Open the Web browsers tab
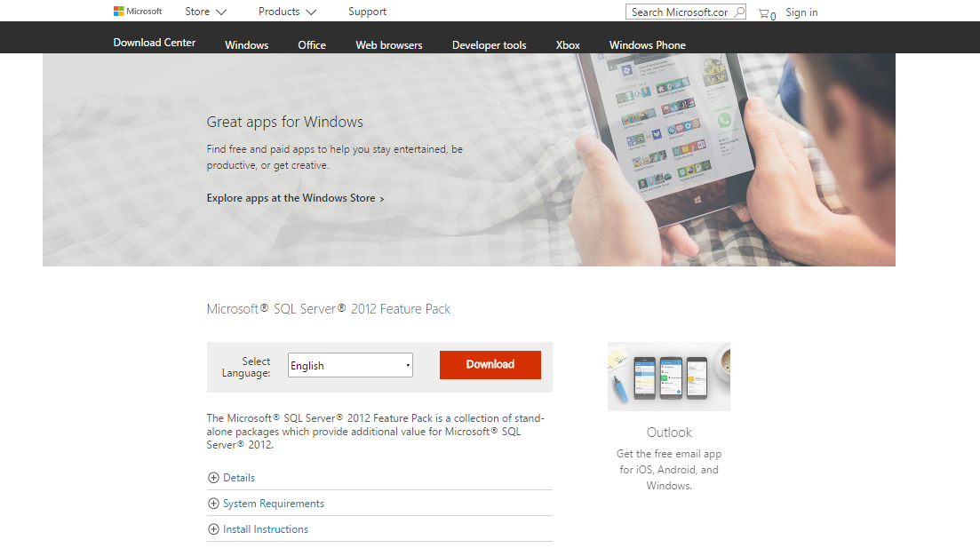This screenshot has height=548, width=980. 389,45
